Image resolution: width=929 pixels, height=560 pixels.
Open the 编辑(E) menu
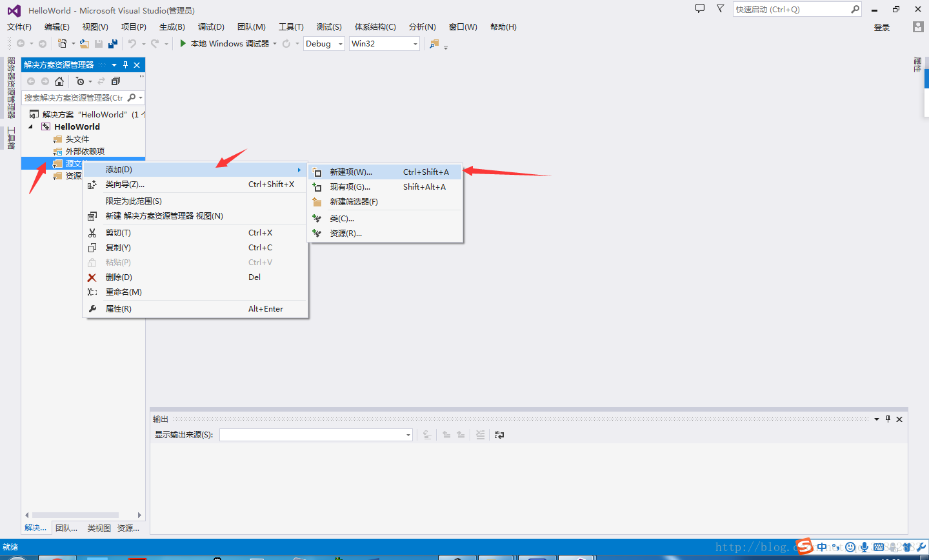(x=57, y=26)
